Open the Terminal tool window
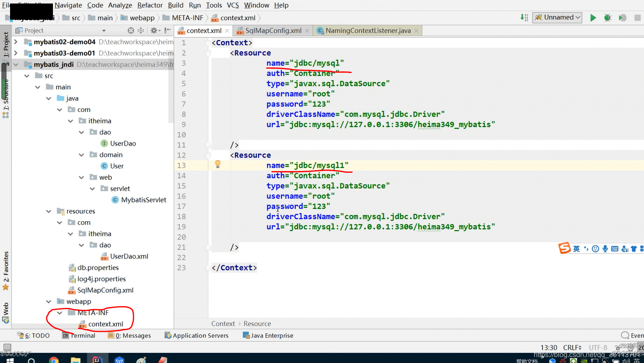The image size is (644, 363). (x=79, y=335)
